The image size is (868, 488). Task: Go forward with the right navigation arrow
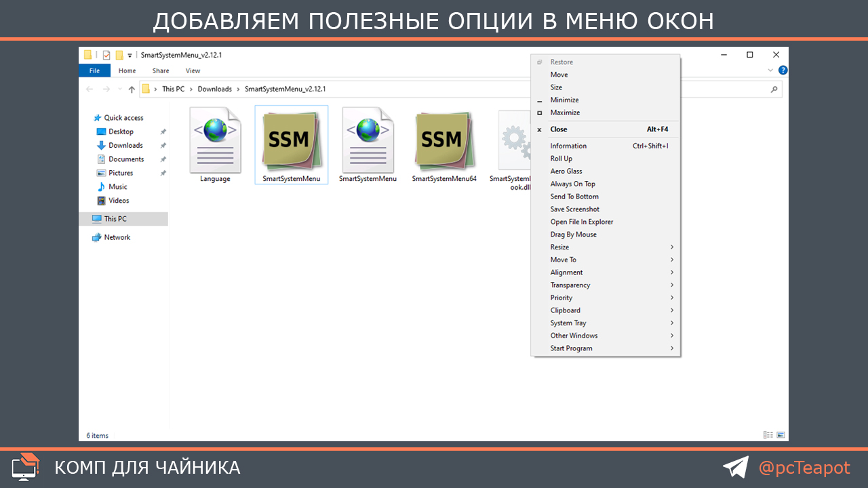[106, 89]
